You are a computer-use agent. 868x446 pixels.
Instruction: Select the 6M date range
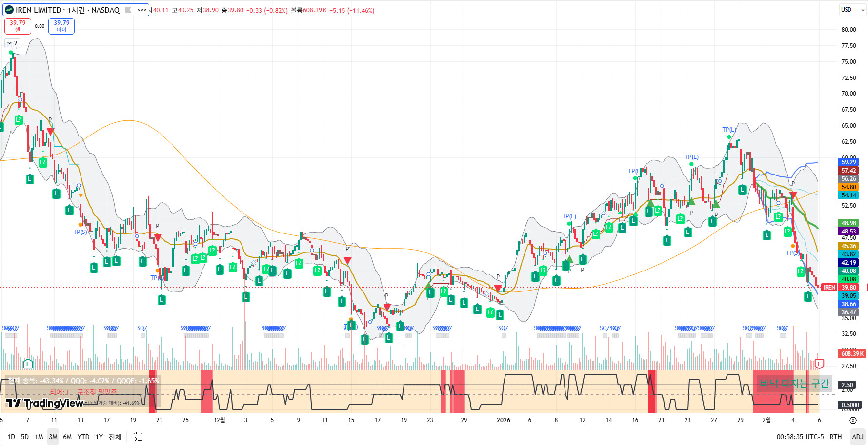pyautogui.click(x=67, y=437)
